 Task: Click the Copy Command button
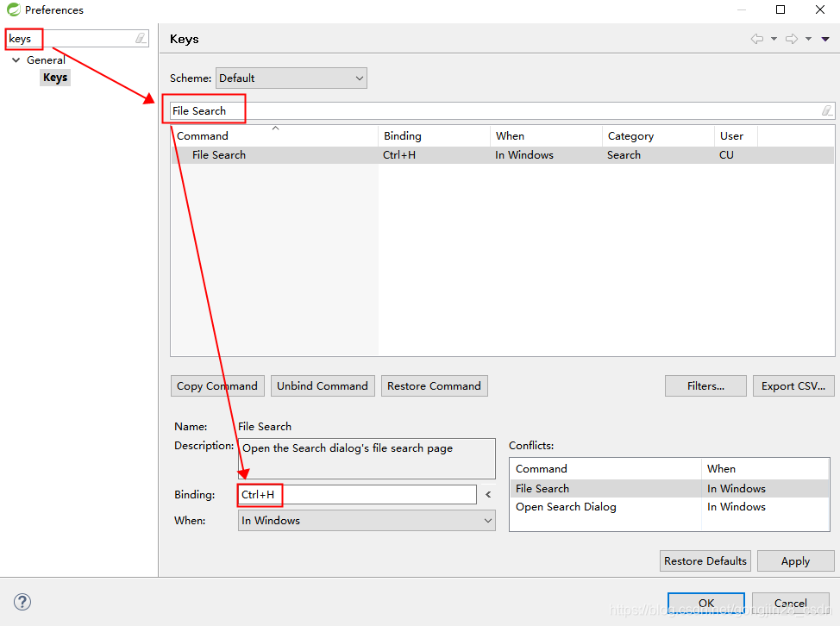point(217,386)
